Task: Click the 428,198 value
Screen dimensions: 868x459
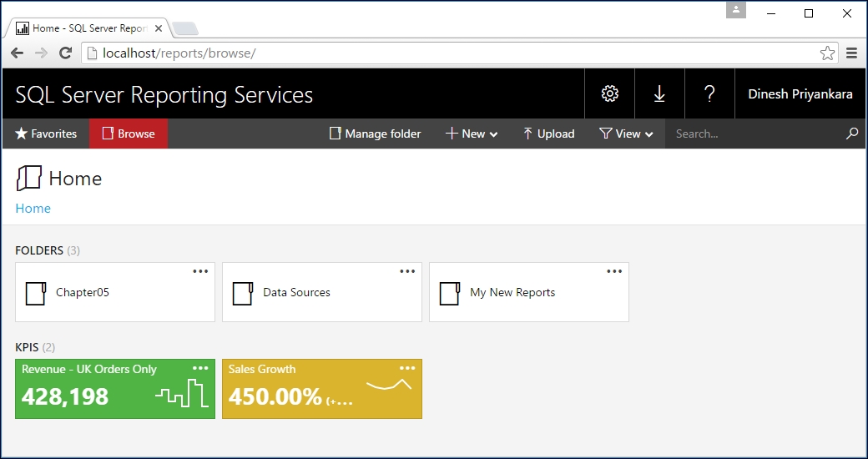Action: [65, 396]
